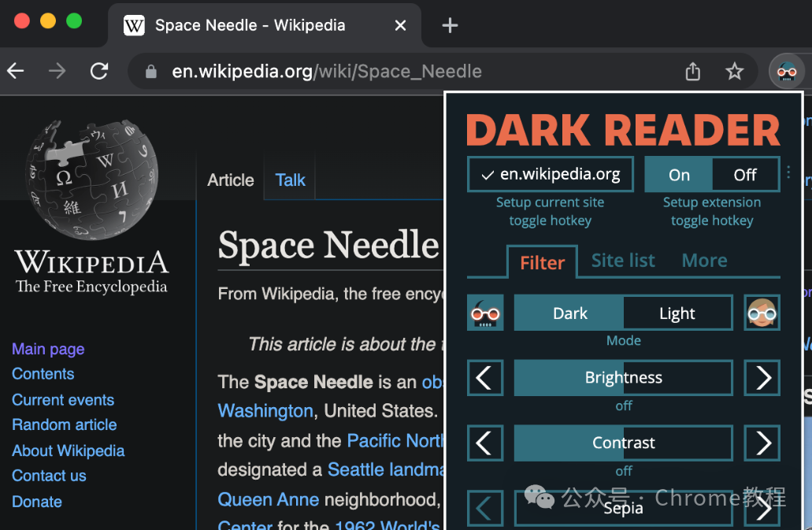Click Setup current site toggle hotkey
Screen dimensions: 812x530
coord(550,211)
